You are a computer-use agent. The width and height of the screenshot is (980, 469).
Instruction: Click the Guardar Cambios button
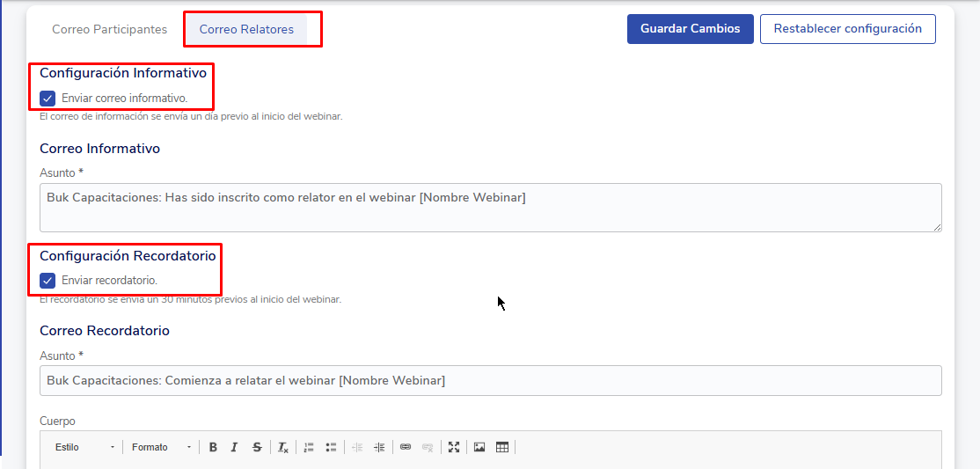pos(690,29)
